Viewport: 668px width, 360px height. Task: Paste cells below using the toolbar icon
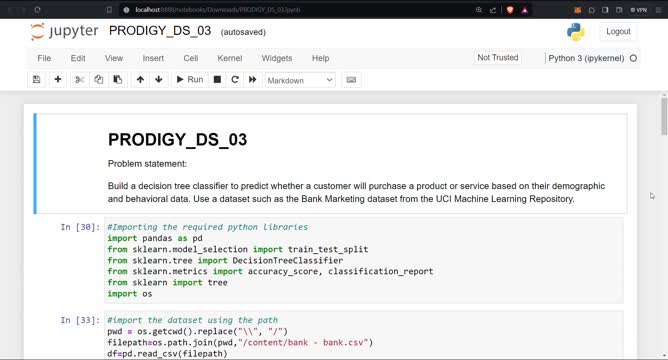click(x=118, y=80)
